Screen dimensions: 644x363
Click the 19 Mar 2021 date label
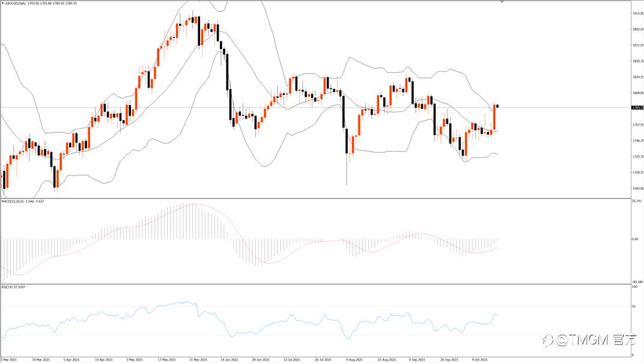pyautogui.click(x=41, y=360)
